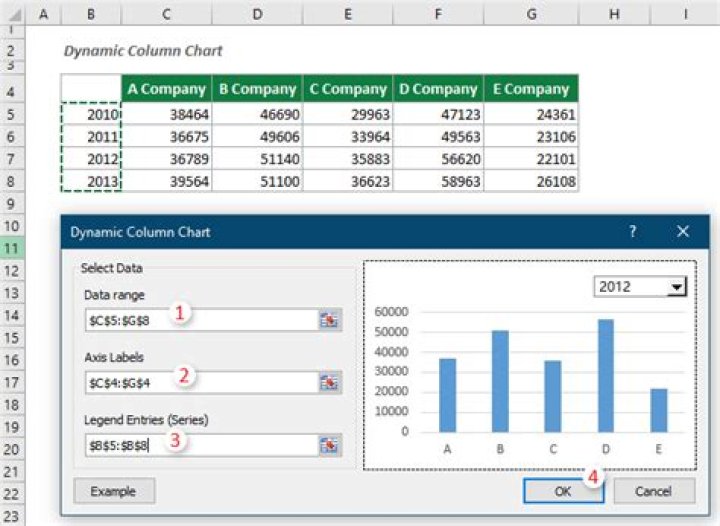This screenshot has width=720, height=526.
Task: Click cell with value 47123
Action: coord(438,114)
